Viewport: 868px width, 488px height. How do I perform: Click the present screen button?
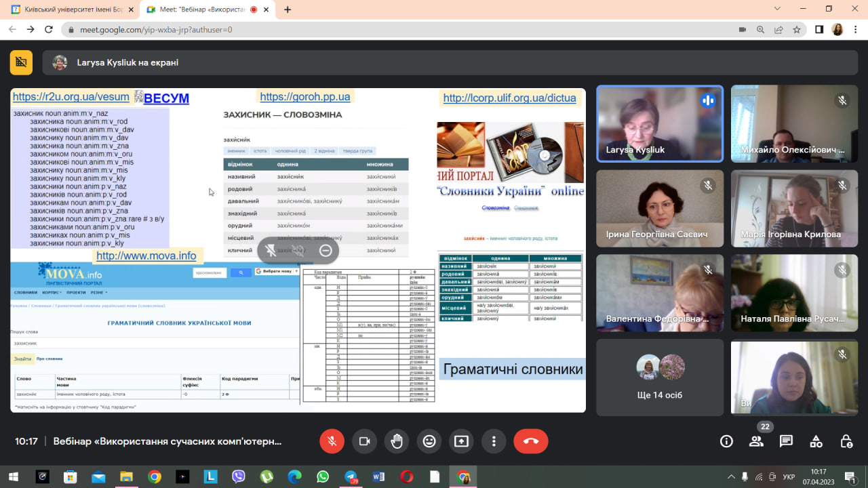pyautogui.click(x=461, y=441)
